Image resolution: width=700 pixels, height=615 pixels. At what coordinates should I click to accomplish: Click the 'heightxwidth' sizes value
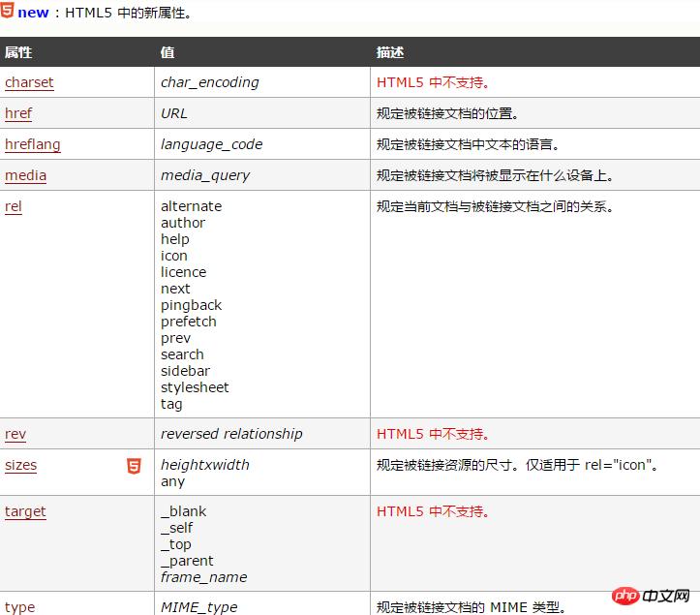(x=205, y=465)
